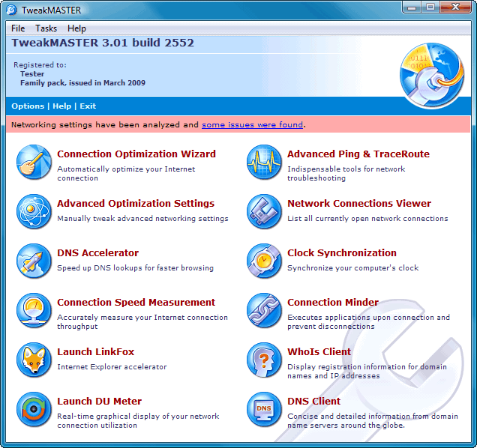
Task: Click the Connection Optimization Wizard wand icon
Action: 34,162
